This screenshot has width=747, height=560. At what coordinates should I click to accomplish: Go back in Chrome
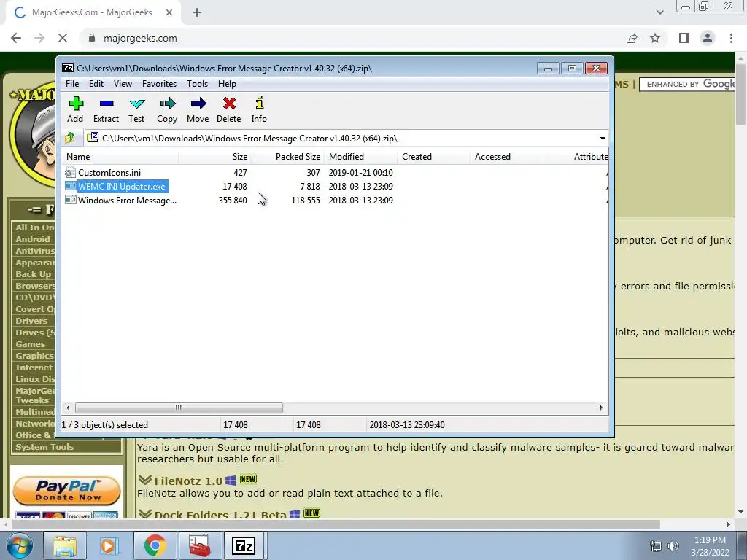pyautogui.click(x=16, y=38)
